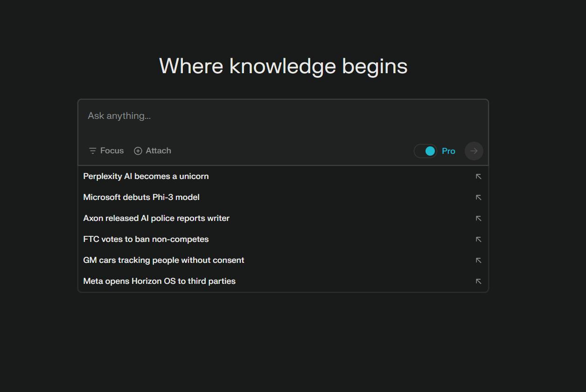Click arrow icon beside GM cars tracking people
The width and height of the screenshot is (586, 392).
(x=478, y=261)
